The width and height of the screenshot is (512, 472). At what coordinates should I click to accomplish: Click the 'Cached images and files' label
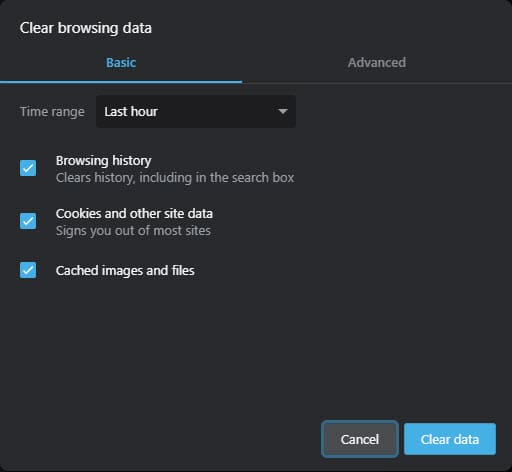tap(125, 270)
